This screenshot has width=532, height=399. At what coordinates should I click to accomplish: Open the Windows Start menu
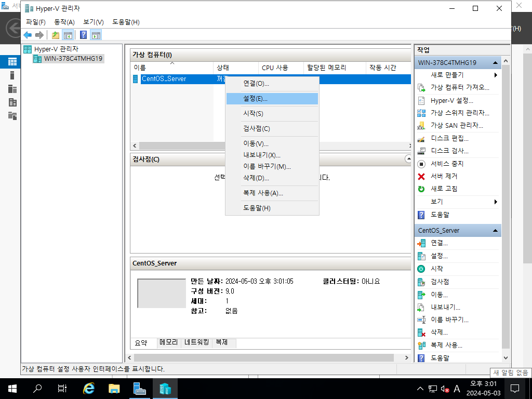[x=12, y=389]
